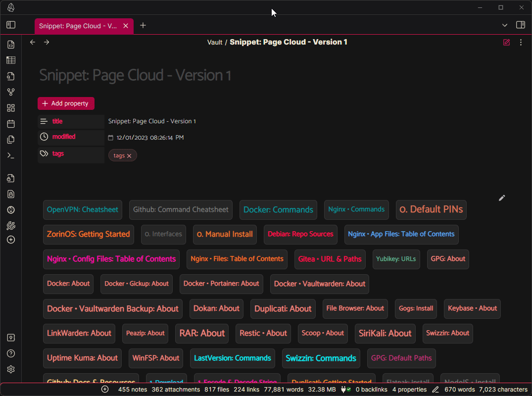532x396 pixels.
Task: Open a new tab with plus
Action: 143,25
